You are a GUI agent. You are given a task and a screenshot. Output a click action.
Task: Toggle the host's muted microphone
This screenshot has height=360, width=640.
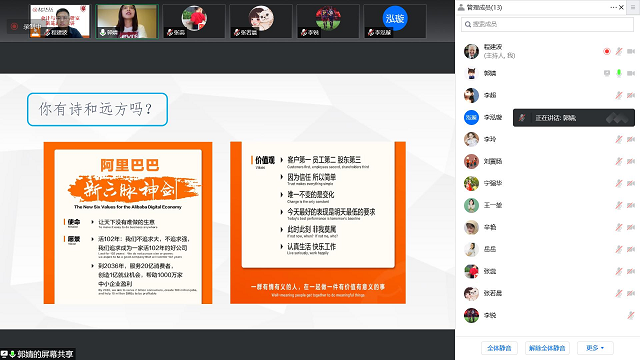point(619,51)
